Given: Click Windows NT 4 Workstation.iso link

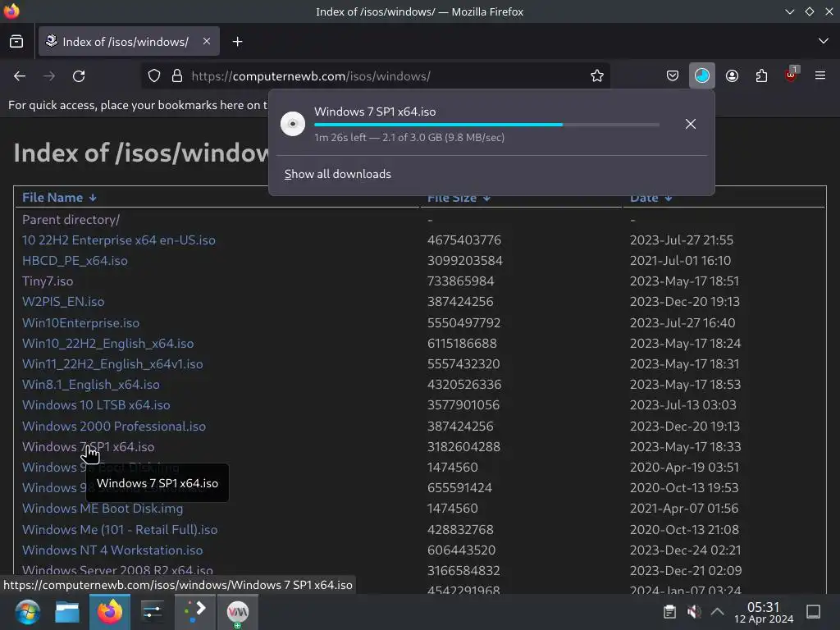Looking at the screenshot, I should tap(112, 550).
